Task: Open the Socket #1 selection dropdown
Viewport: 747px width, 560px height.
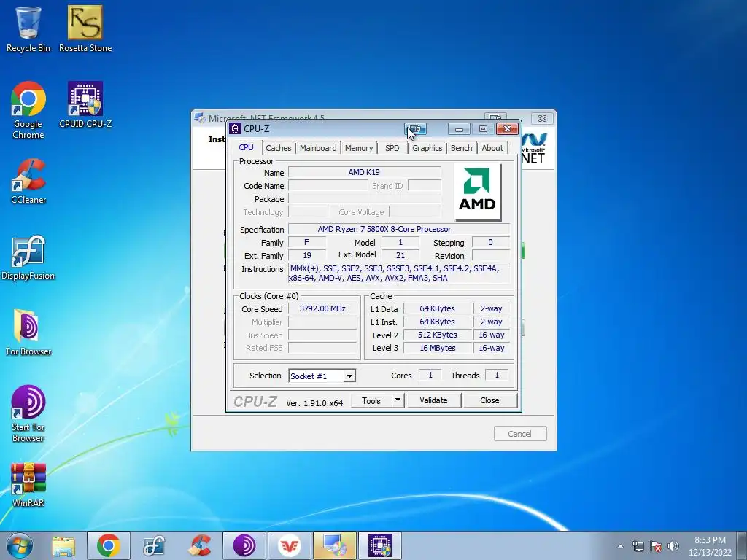Action: click(322, 376)
